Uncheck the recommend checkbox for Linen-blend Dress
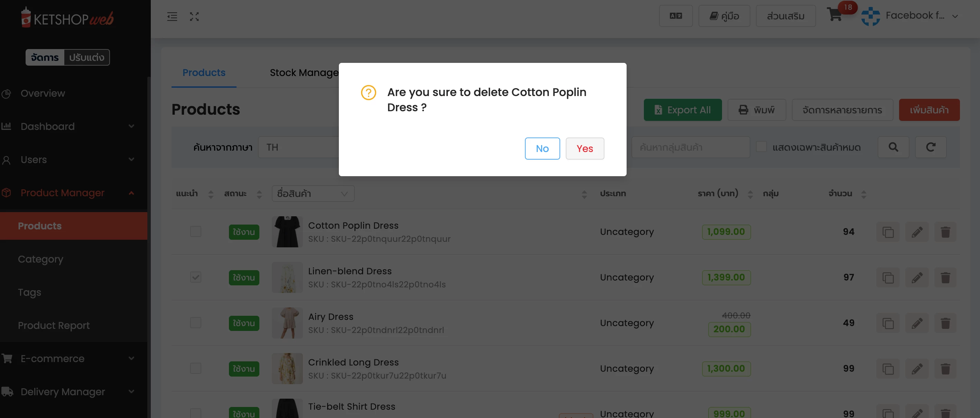The height and width of the screenshot is (418, 980). pyautogui.click(x=195, y=277)
